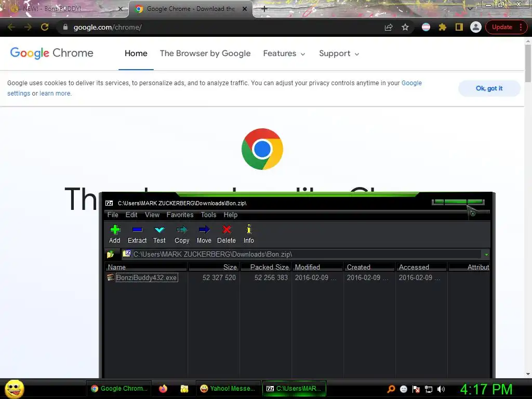Click the size value 52 327 520

[x=219, y=277]
